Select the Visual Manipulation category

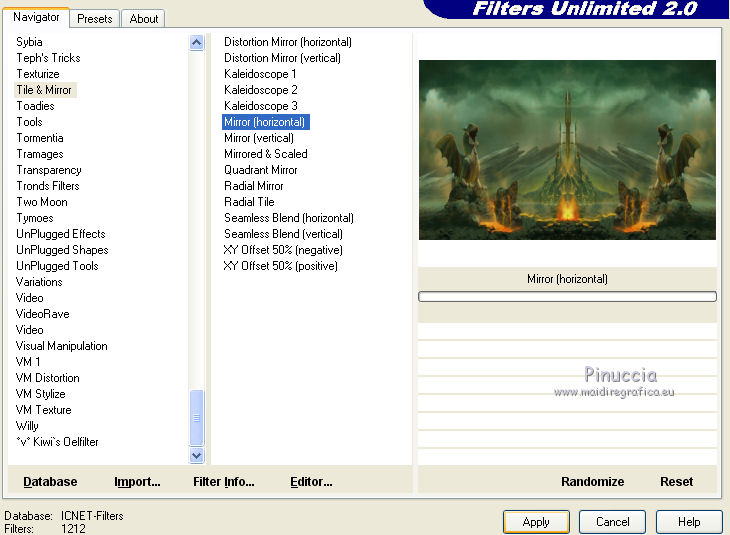pyautogui.click(x=61, y=346)
